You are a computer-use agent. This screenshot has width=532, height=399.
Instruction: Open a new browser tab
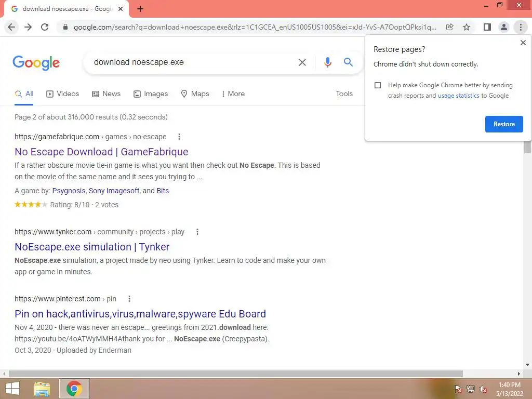(140, 9)
